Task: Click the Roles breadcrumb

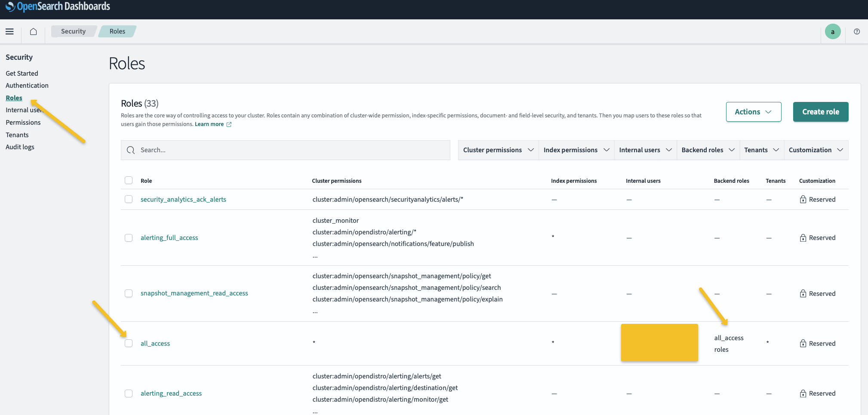Action: [117, 31]
